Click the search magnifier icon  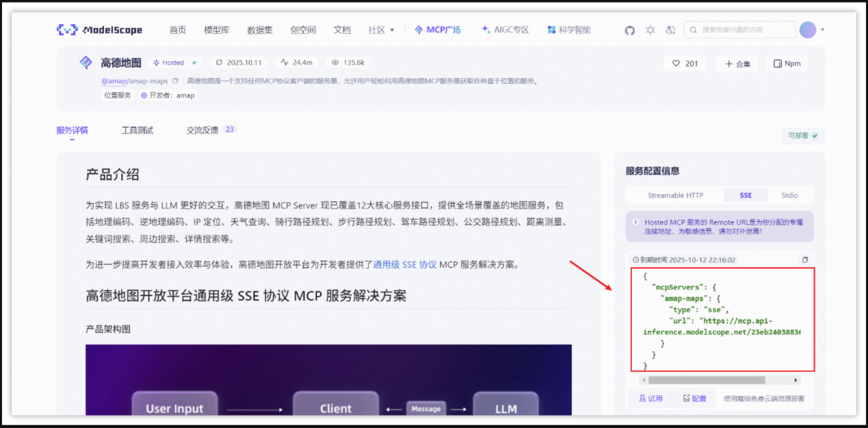[693, 30]
